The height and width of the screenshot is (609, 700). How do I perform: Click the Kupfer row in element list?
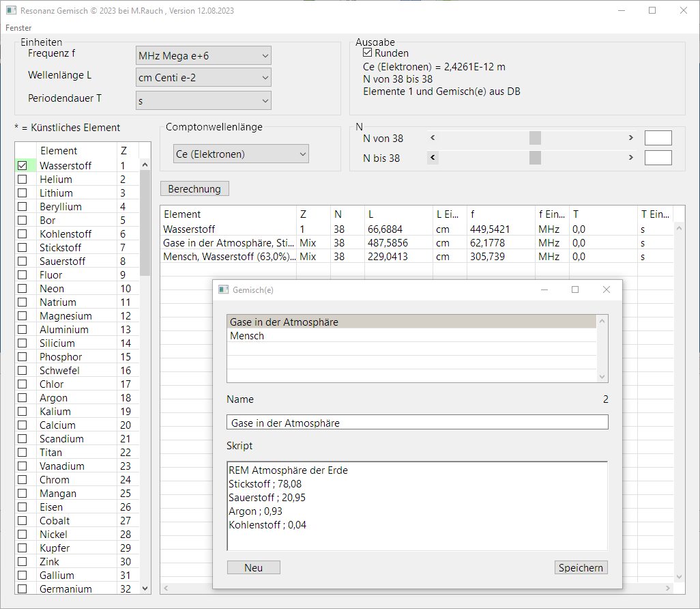click(78, 548)
